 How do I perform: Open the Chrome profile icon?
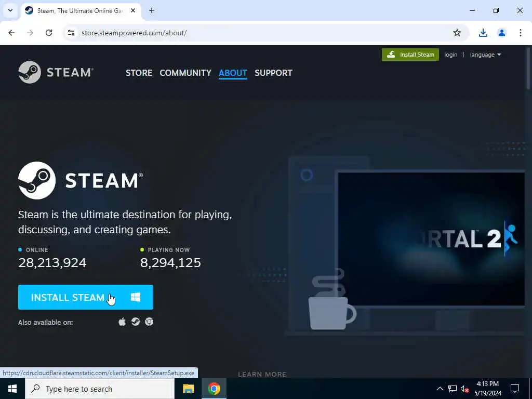pos(501,33)
